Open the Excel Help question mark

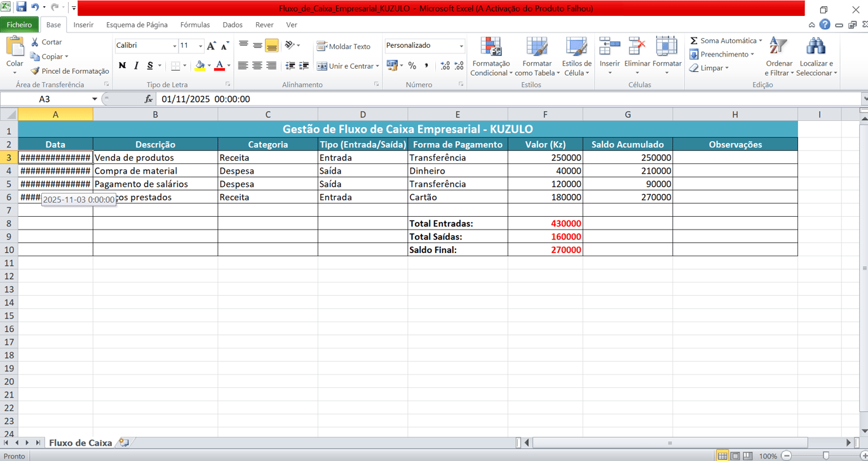pyautogui.click(x=825, y=25)
